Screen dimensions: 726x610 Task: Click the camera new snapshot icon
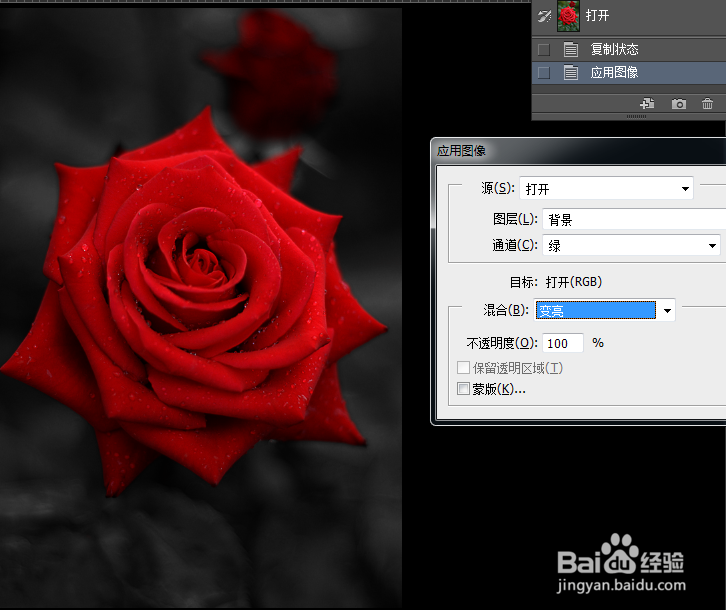pos(679,104)
